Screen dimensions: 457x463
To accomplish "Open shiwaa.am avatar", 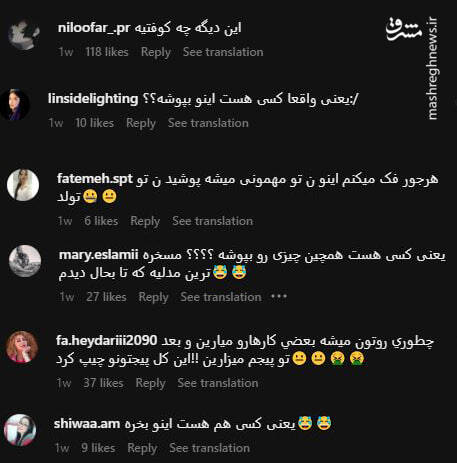I will point(20,430).
